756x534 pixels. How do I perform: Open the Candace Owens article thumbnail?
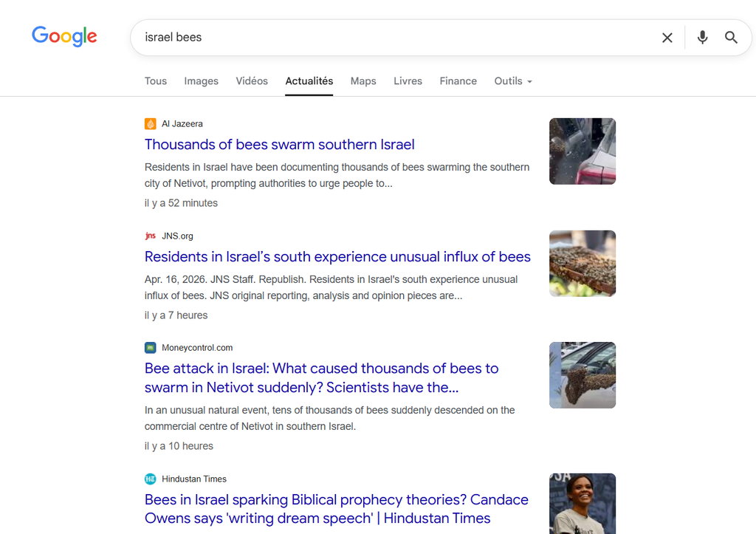pos(583,504)
